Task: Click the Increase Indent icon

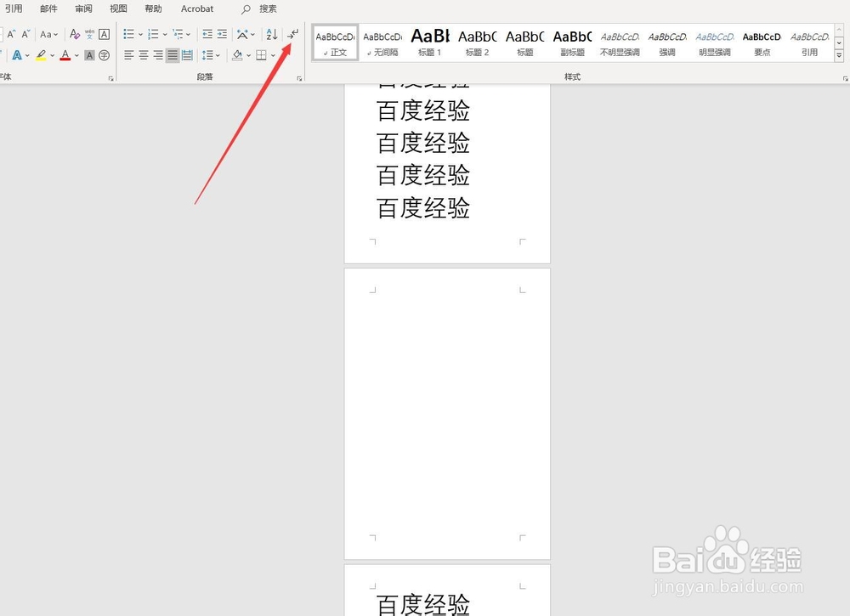Action: [x=222, y=34]
